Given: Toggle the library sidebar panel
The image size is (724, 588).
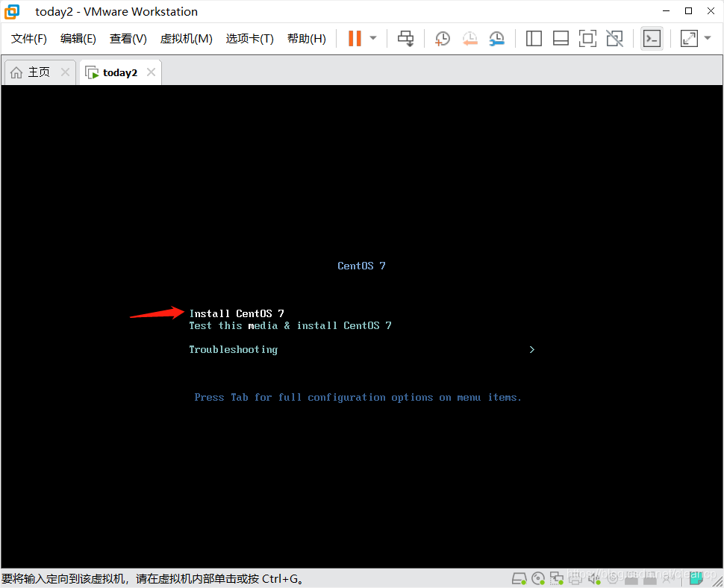Looking at the screenshot, I should pos(534,38).
